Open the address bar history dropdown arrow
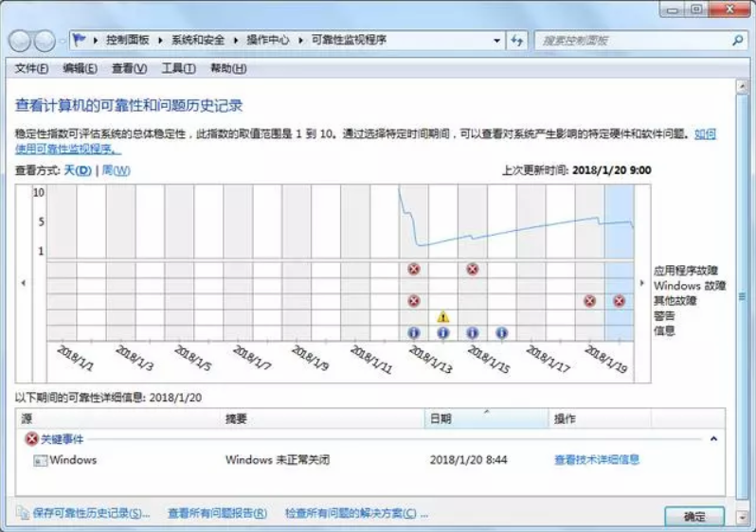Image resolution: width=756 pixels, height=532 pixels. pos(497,41)
